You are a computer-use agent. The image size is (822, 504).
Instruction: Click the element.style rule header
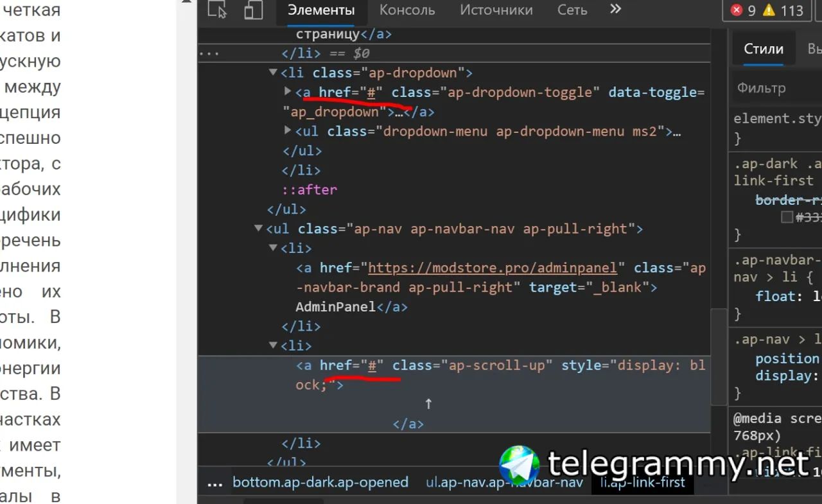(x=778, y=119)
